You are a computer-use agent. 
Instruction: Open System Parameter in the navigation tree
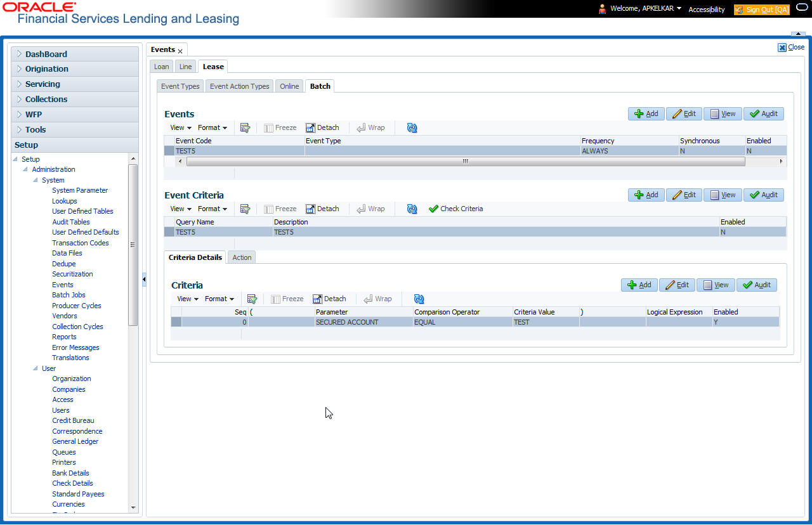click(x=80, y=190)
